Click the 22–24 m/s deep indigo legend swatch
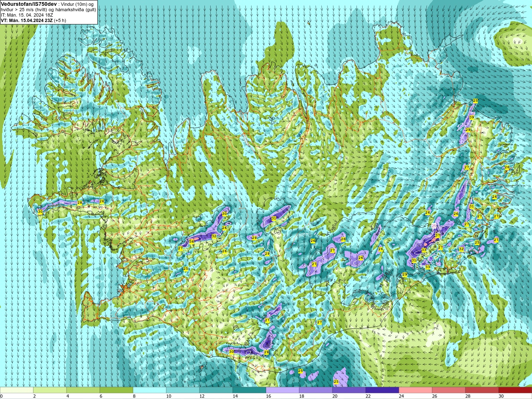 point(382,390)
